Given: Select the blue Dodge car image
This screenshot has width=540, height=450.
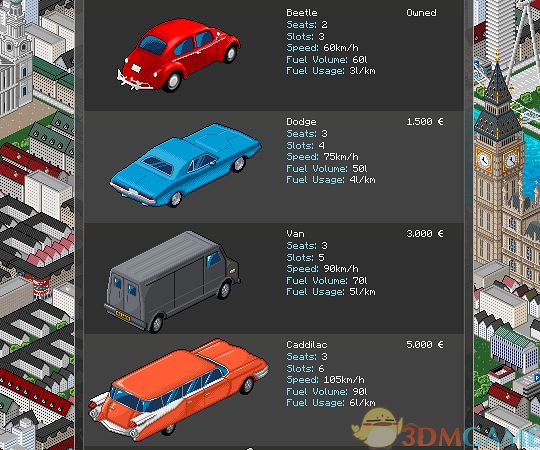Looking at the screenshot, I should 186,165.
